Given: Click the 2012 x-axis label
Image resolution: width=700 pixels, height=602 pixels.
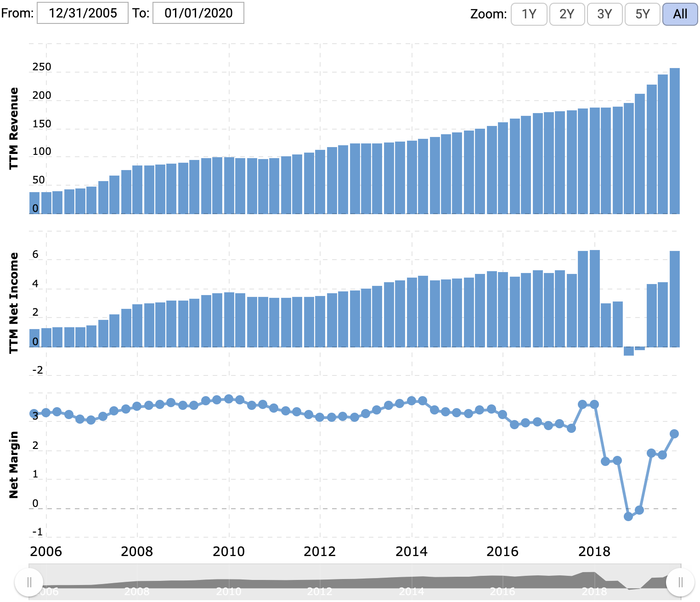Looking at the screenshot, I should click(x=320, y=551).
